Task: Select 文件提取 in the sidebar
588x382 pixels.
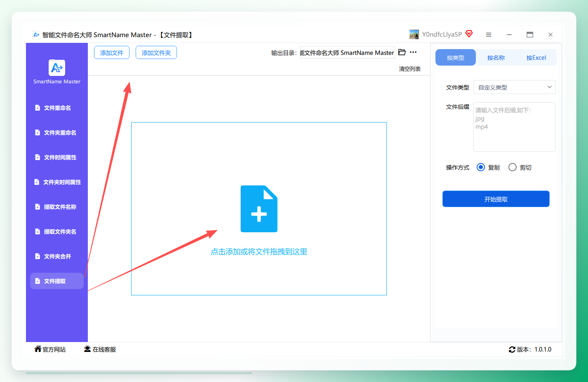Action: click(57, 281)
